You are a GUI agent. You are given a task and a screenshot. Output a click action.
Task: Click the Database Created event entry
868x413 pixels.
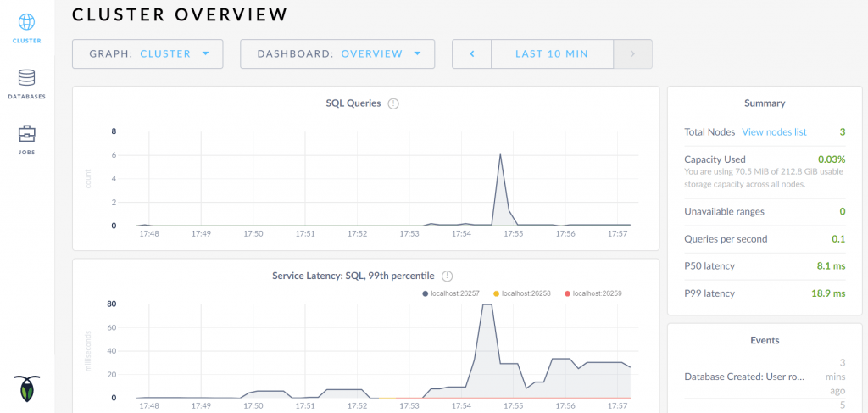(x=743, y=376)
